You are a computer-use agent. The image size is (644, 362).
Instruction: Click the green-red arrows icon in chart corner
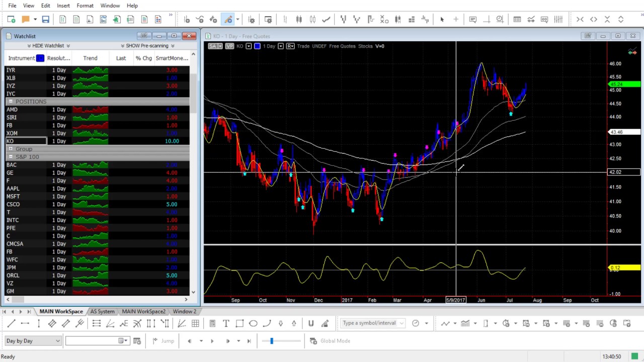point(632,52)
